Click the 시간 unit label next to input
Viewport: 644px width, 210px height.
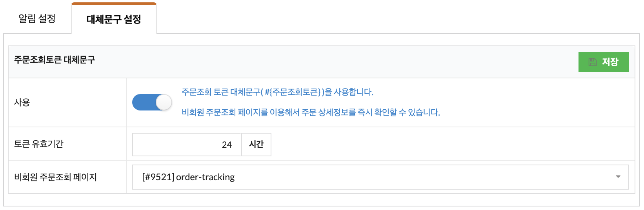point(256,145)
